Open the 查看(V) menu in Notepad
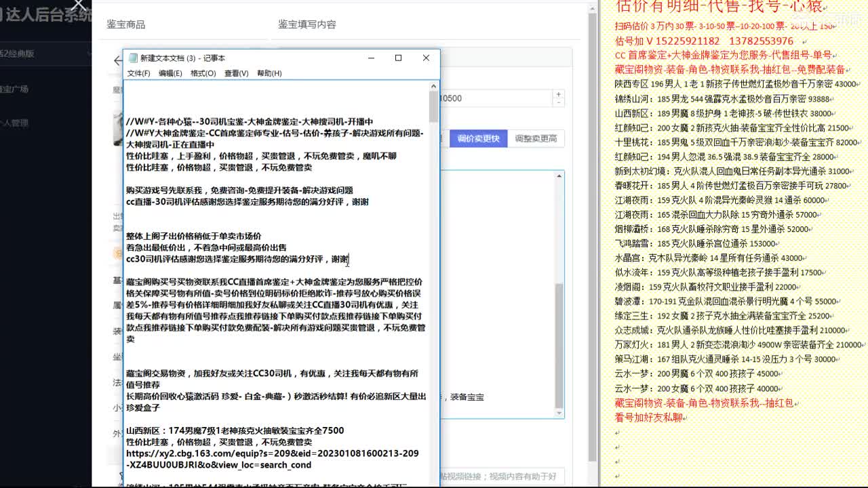Viewport: 868px width, 488px height. [236, 73]
